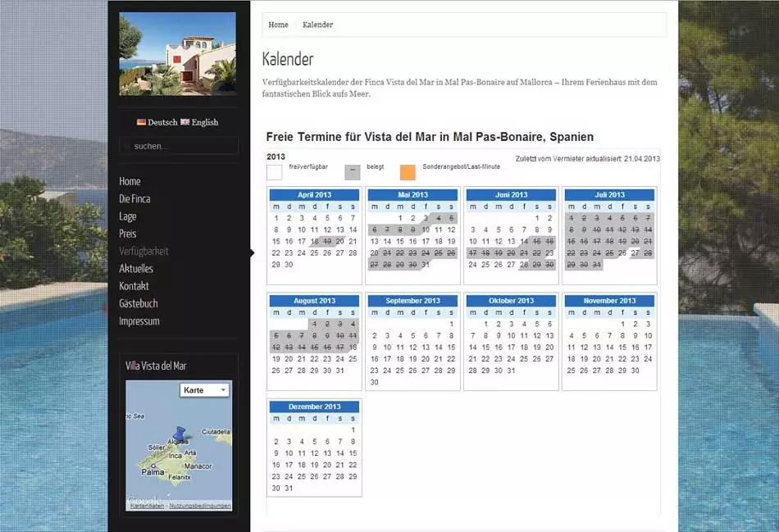Click the white frei/verfügbar legend swatch

click(274, 172)
